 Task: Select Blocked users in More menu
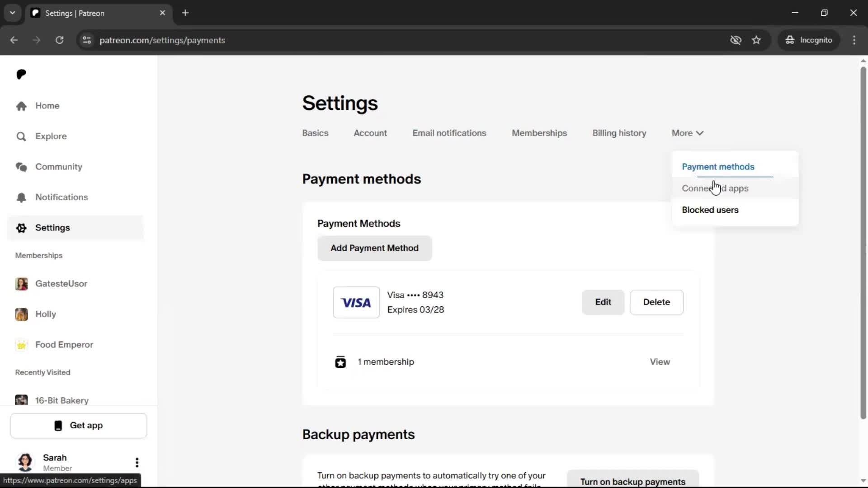pyautogui.click(x=735, y=210)
